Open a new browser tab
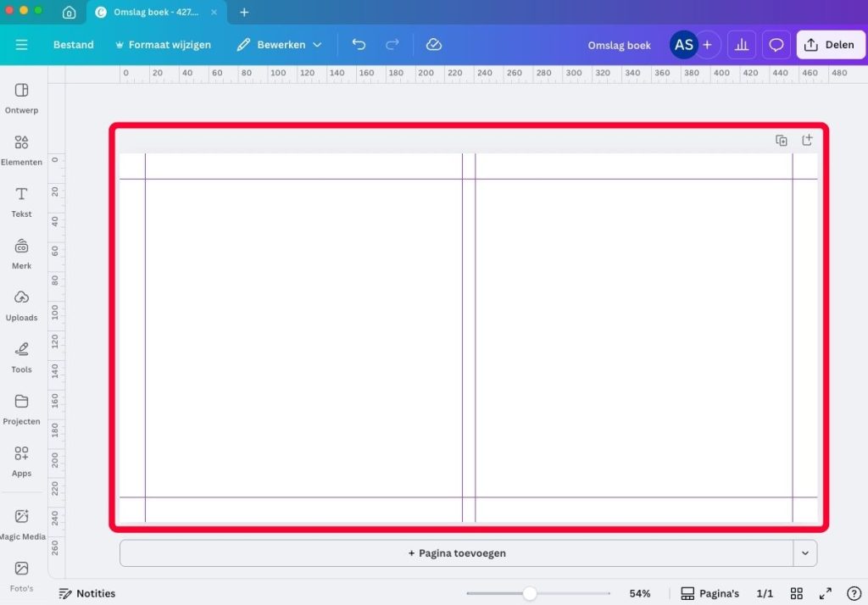868x605 pixels. [244, 13]
